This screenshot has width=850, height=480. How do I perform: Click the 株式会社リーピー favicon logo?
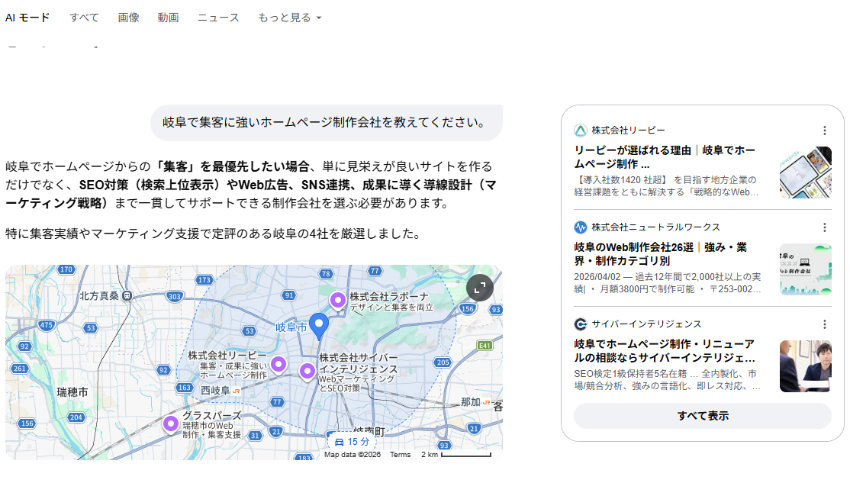click(x=581, y=131)
